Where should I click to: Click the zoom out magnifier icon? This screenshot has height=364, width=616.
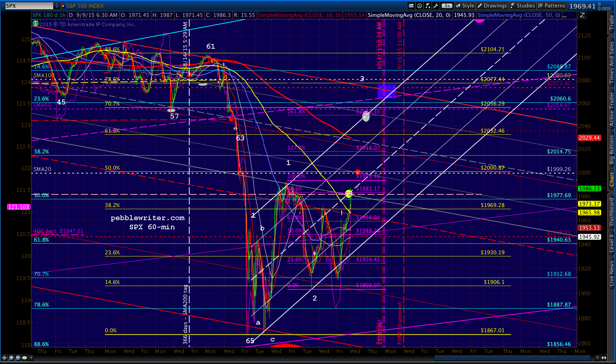point(18,358)
